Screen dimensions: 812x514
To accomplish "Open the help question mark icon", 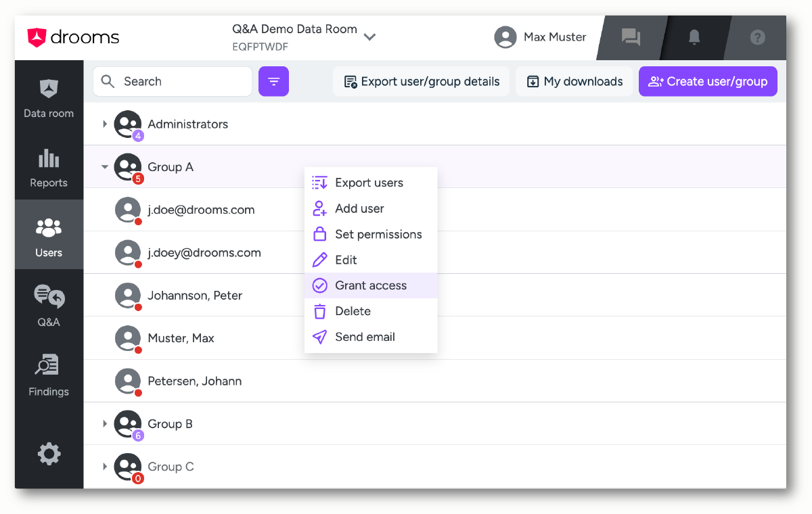I will [x=758, y=37].
